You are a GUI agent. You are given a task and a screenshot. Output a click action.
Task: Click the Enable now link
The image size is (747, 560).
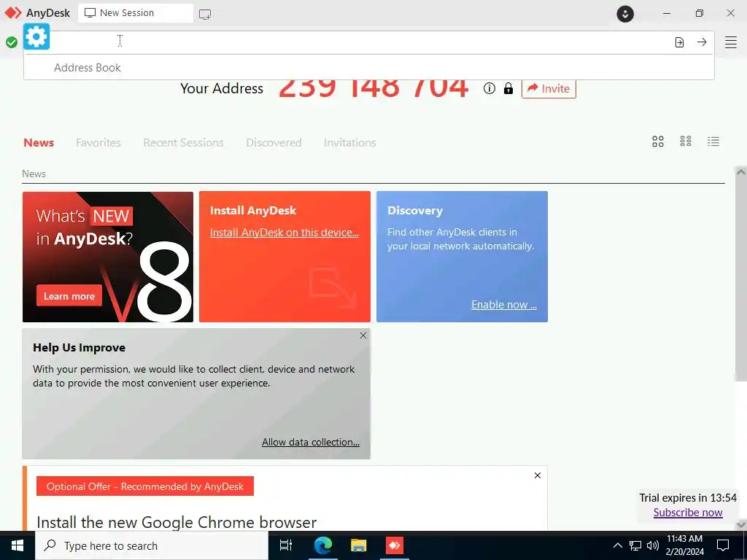(x=504, y=305)
